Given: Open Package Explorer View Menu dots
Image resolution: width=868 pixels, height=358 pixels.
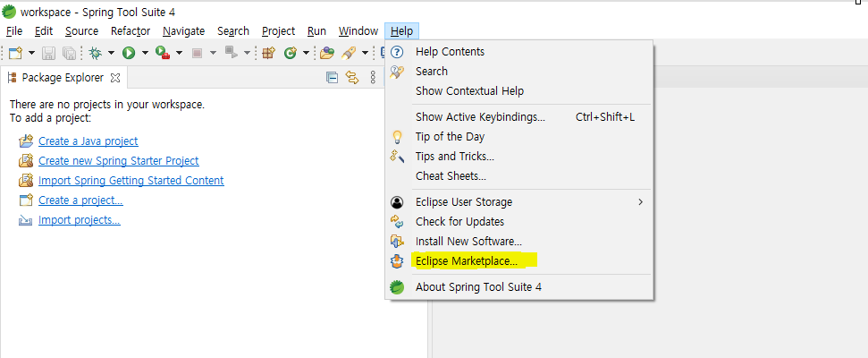Looking at the screenshot, I should 373,78.
